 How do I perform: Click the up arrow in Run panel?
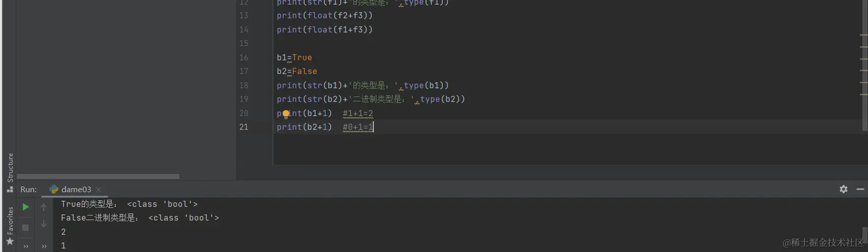point(44,207)
